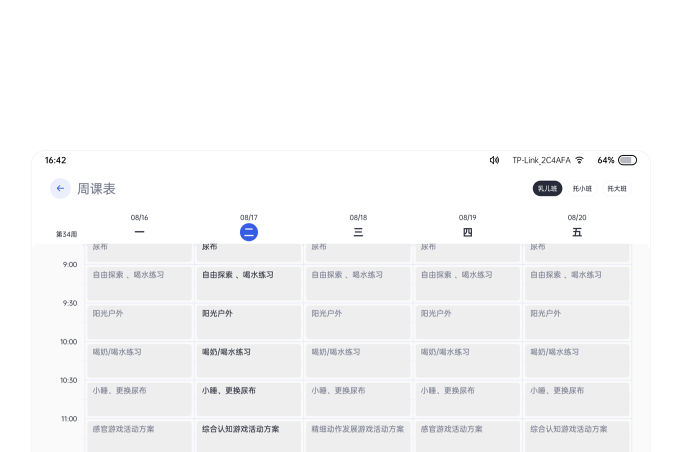682x452 pixels.
Task: Click the back arrow button
Action: pos(60,188)
